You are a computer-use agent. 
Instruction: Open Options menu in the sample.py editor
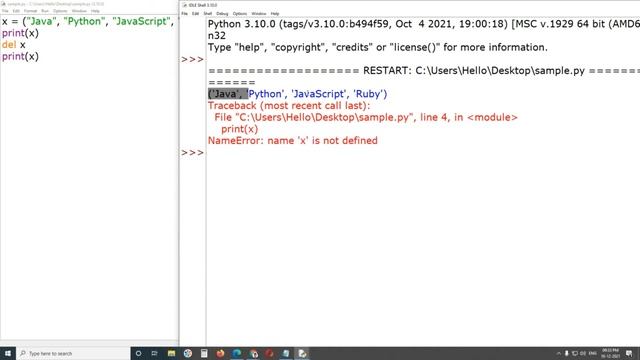coord(60,11)
